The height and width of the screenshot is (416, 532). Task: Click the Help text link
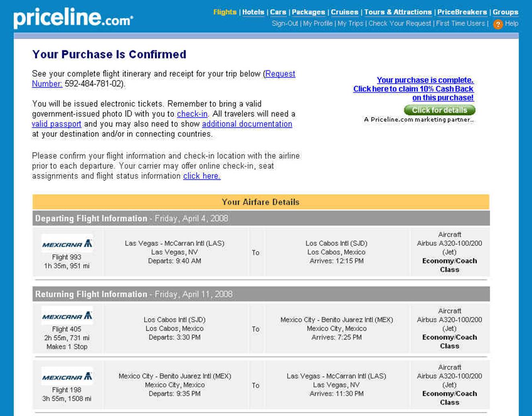512,24
